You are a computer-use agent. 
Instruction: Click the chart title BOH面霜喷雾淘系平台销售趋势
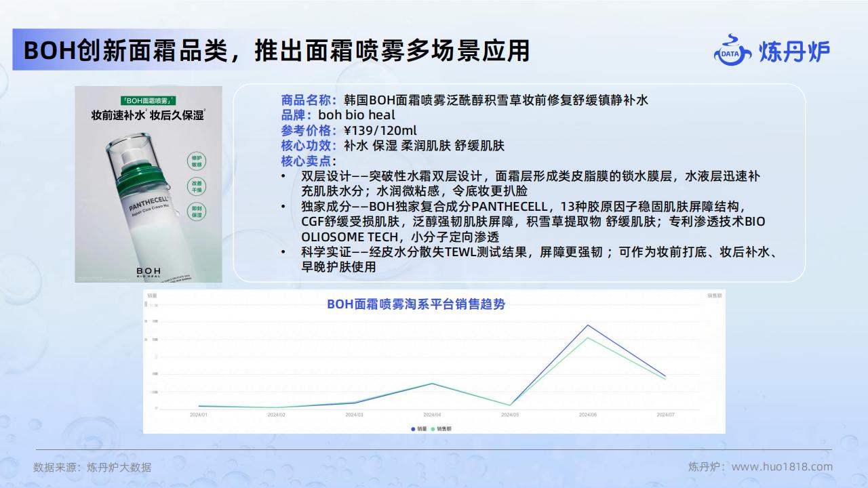416,304
